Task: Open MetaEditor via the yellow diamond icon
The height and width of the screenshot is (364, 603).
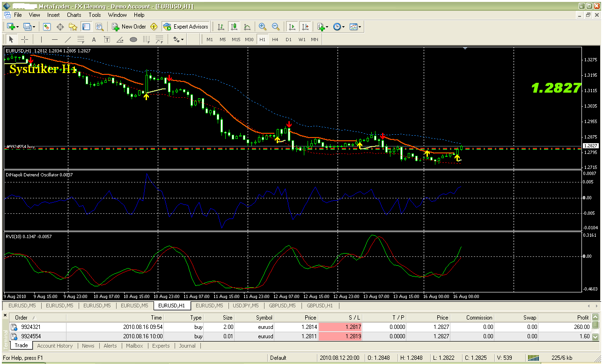Action: pyautogui.click(x=153, y=27)
